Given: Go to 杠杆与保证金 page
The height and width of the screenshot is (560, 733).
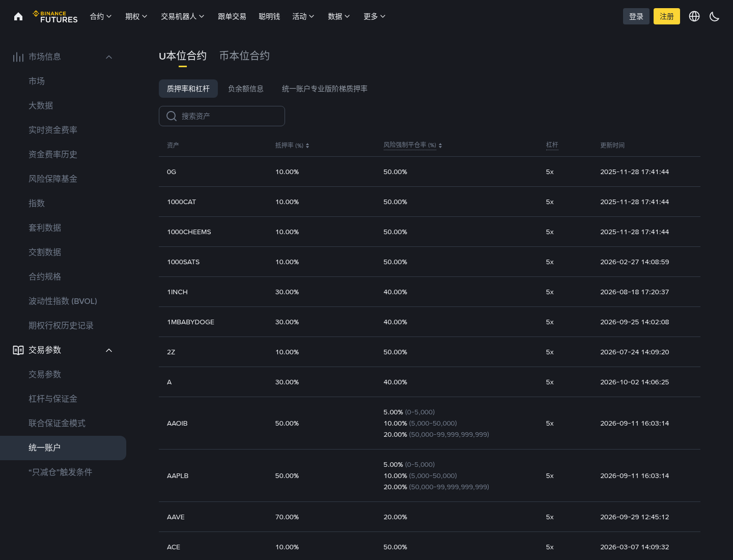Looking at the screenshot, I should [53, 399].
